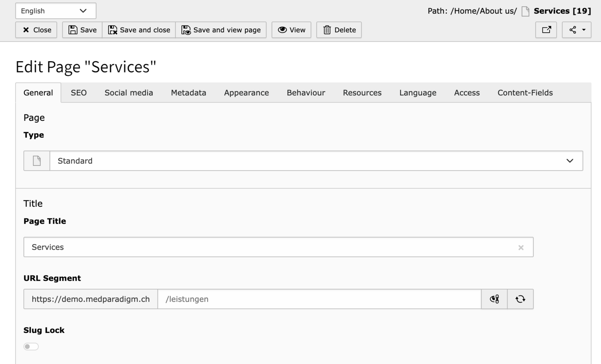This screenshot has height=364, width=601.
Task: Close the page editing form
Action: [x=36, y=30]
